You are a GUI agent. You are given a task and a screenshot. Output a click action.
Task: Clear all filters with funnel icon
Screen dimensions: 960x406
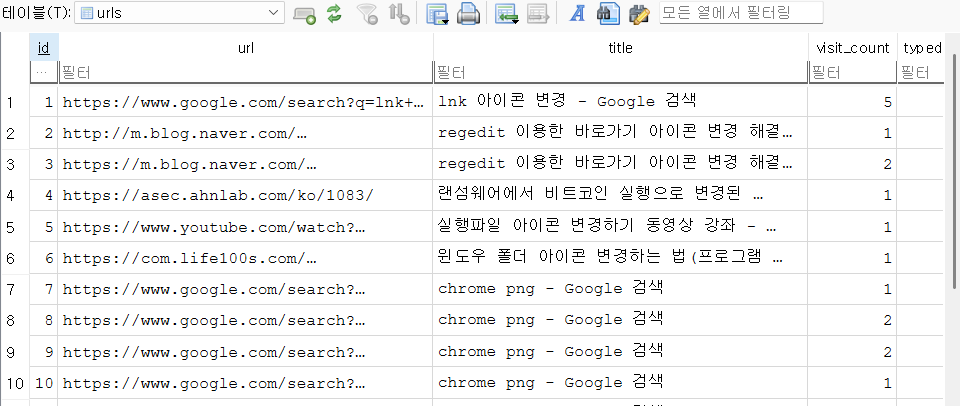click(368, 13)
